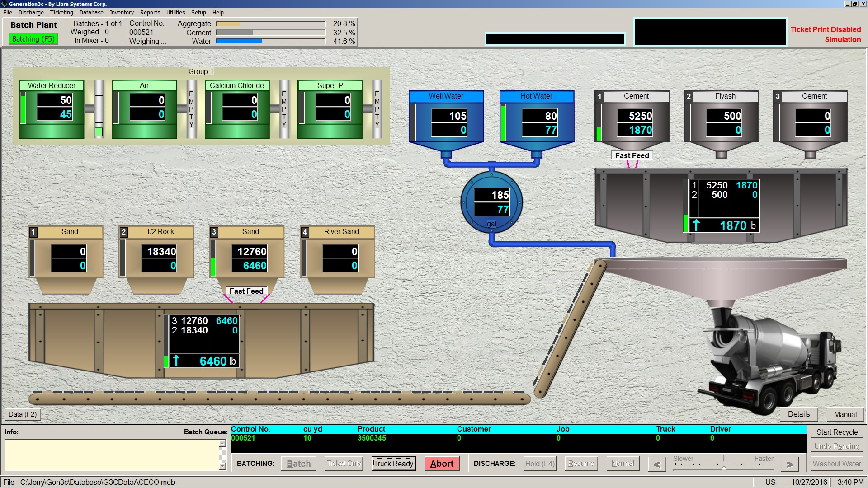The width and height of the screenshot is (868, 488).
Task: Click the Calcium Chloride admix tank
Action: pyautogui.click(x=237, y=109)
